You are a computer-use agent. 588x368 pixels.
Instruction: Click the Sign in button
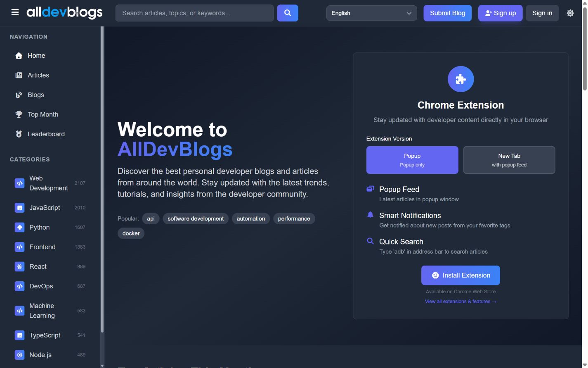(542, 13)
